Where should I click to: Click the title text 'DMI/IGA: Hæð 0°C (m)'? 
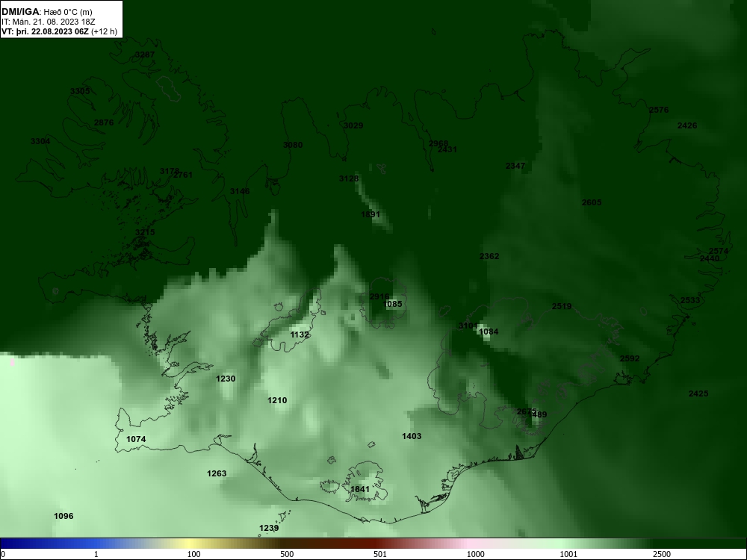46,12
